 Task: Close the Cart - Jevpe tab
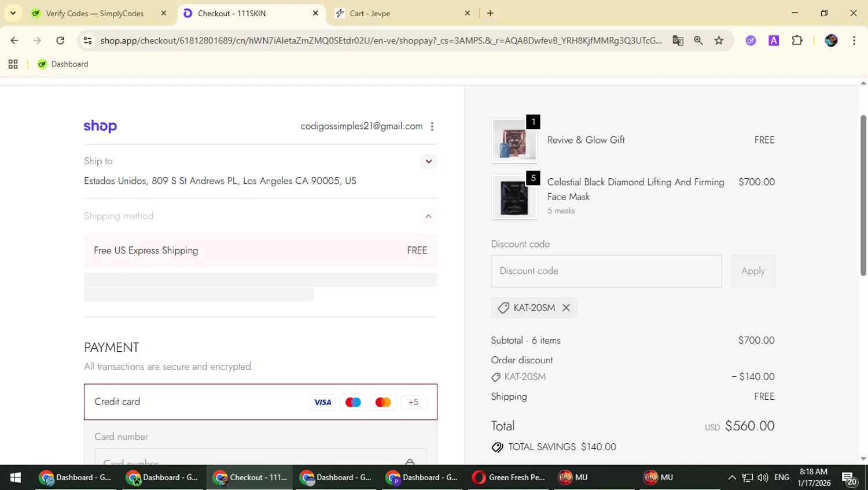pos(468,13)
